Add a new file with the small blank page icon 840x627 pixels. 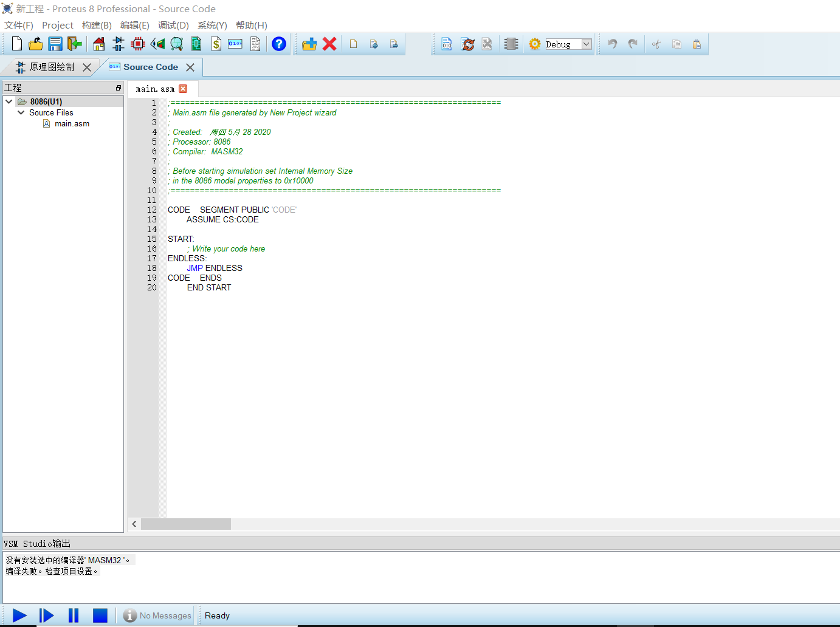[353, 44]
